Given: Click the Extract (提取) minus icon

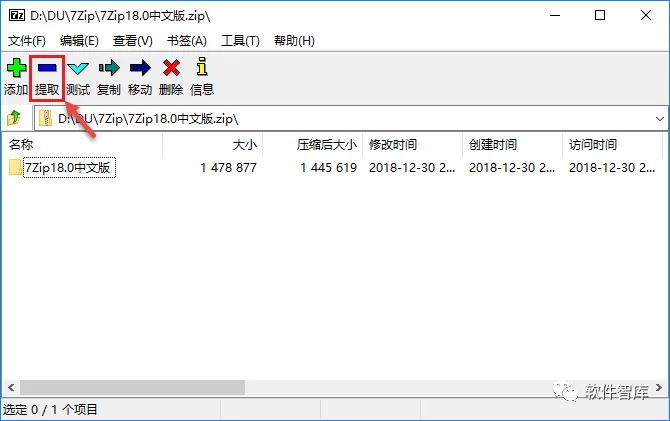Looking at the screenshot, I should [x=47, y=68].
